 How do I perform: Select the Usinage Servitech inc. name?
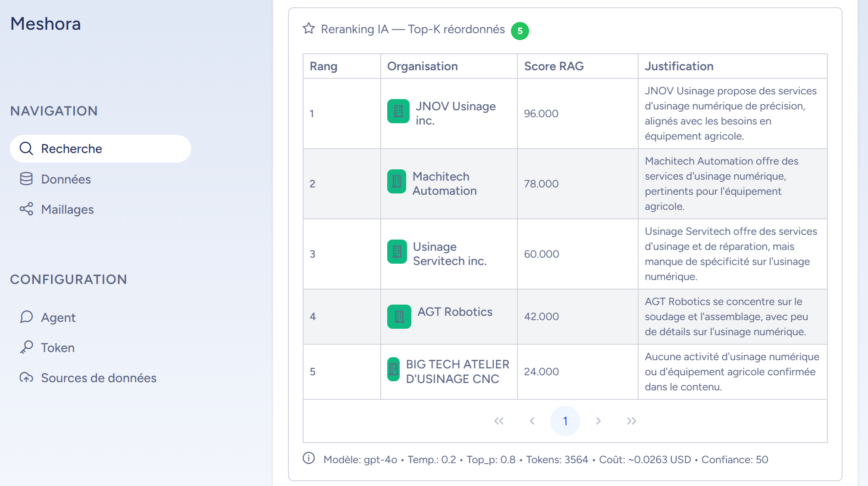tap(450, 254)
